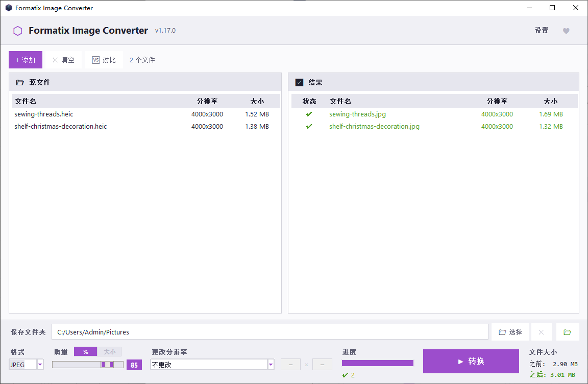Open the 对比 compare view

tap(104, 60)
